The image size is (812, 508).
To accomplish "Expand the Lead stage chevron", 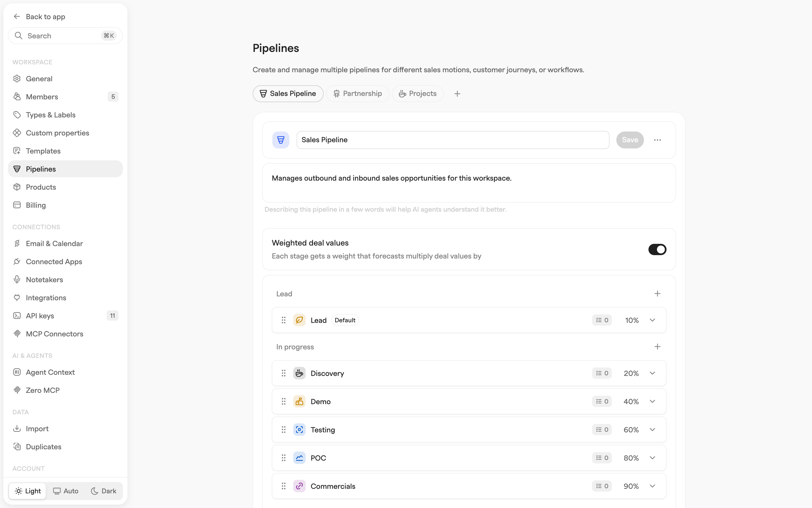I will (x=652, y=320).
